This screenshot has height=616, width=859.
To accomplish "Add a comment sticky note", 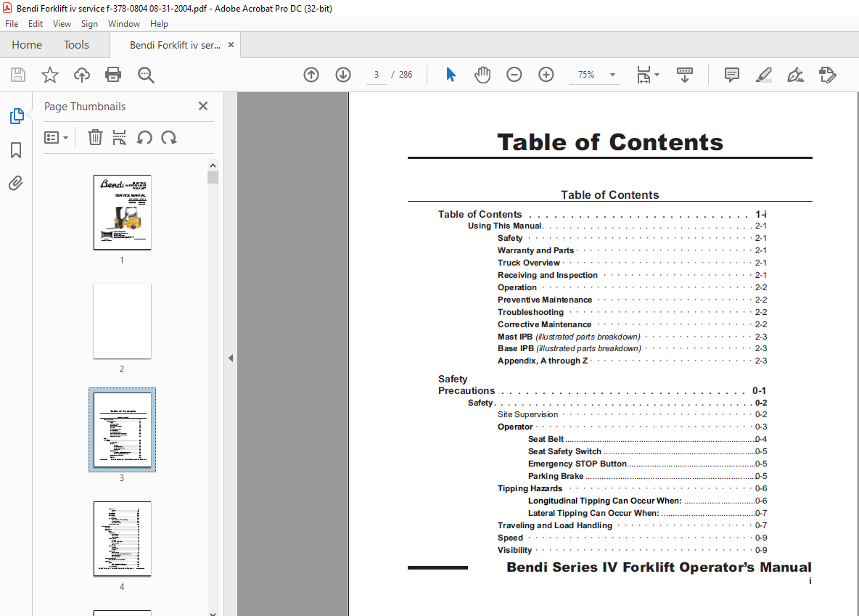I will 732,75.
